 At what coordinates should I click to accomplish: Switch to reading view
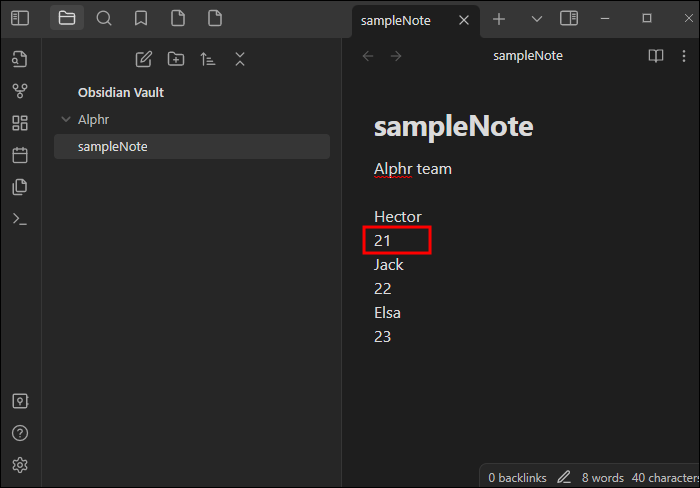click(655, 56)
